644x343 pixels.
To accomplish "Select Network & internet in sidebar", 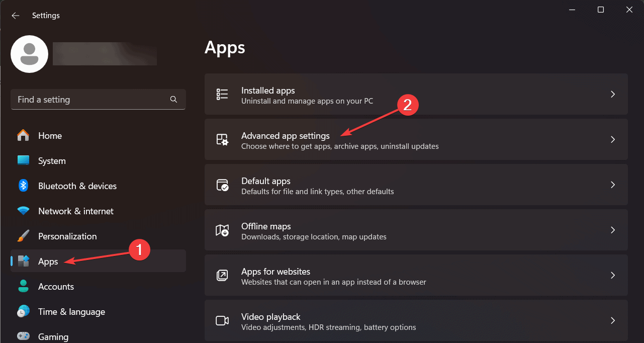I will pos(75,211).
